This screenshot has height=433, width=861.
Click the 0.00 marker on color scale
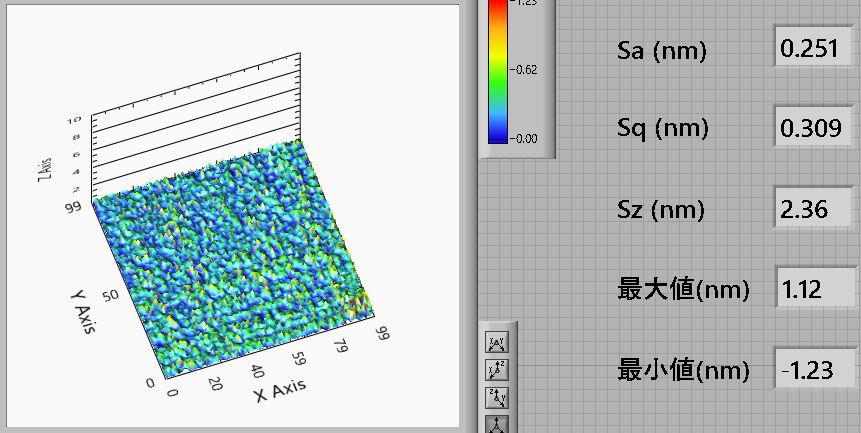click(526, 139)
